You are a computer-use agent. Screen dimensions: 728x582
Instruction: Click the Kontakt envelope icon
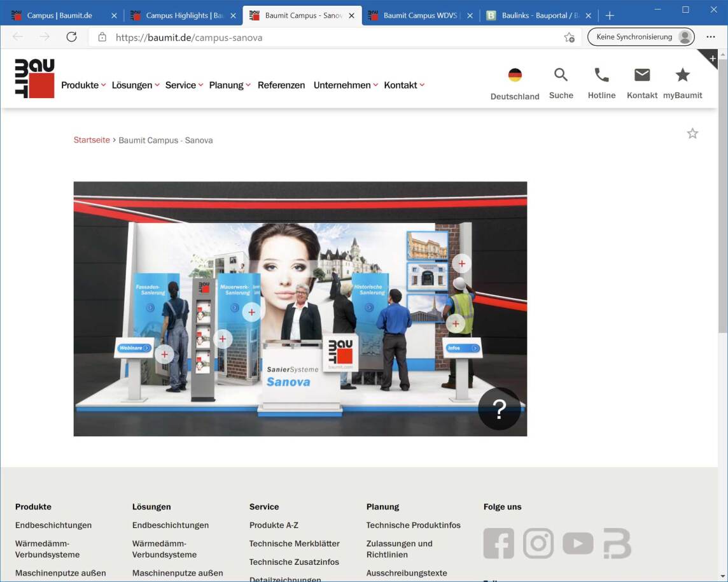pyautogui.click(x=642, y=75)
